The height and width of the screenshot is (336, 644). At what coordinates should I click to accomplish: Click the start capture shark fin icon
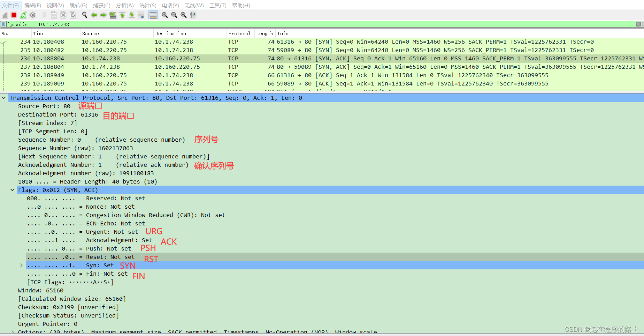[x=5, y=15]
